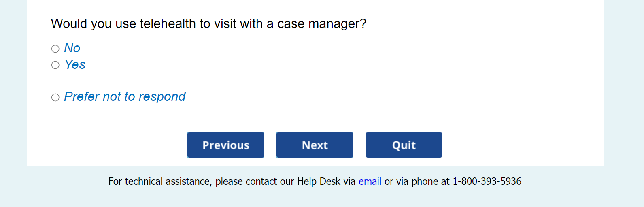Screen dimensions: 644x207
Task: Click the "Prefer not to respond" label text
Action: tap(125, 97)
